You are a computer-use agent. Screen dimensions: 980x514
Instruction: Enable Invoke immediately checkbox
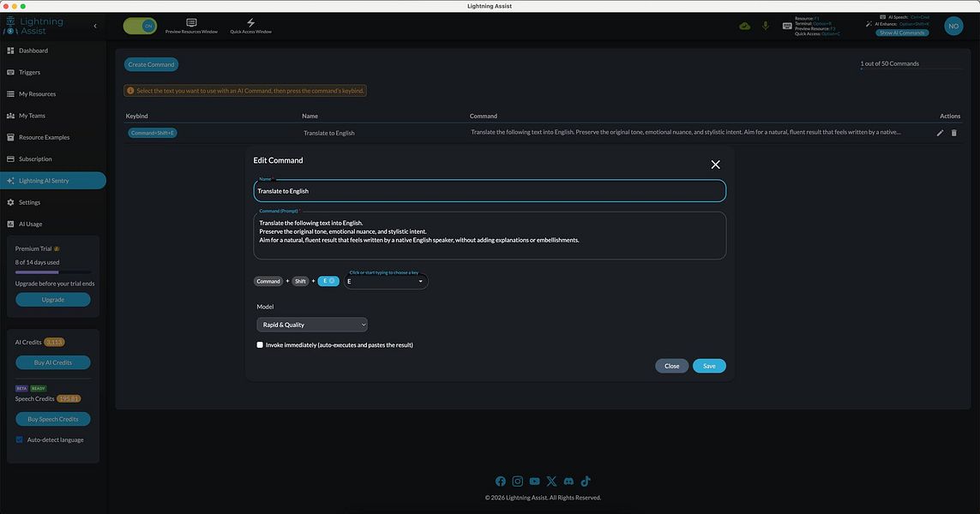click(x=260, y=344)
